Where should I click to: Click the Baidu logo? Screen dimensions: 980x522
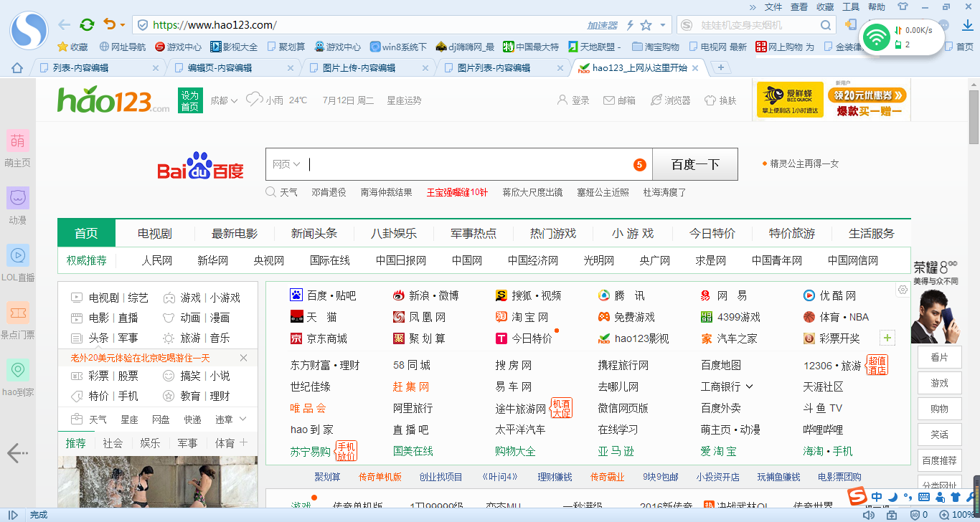pyautogui.click(x=201, y=166)
